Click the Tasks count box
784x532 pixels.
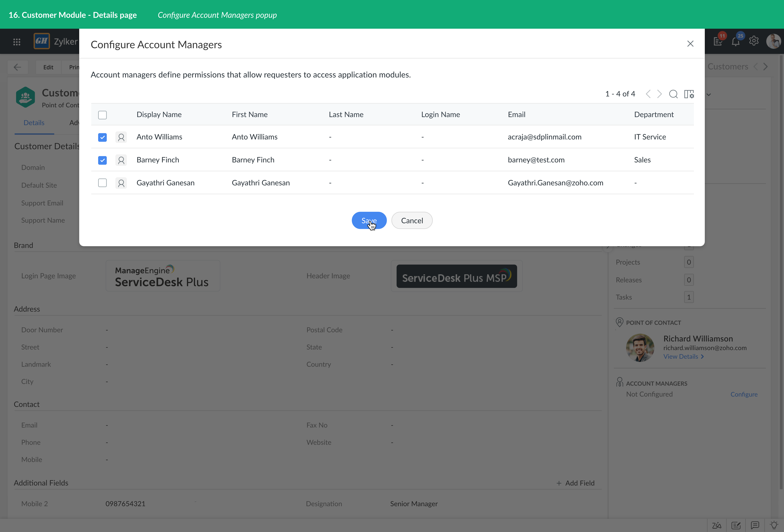[x=689, y=297]
